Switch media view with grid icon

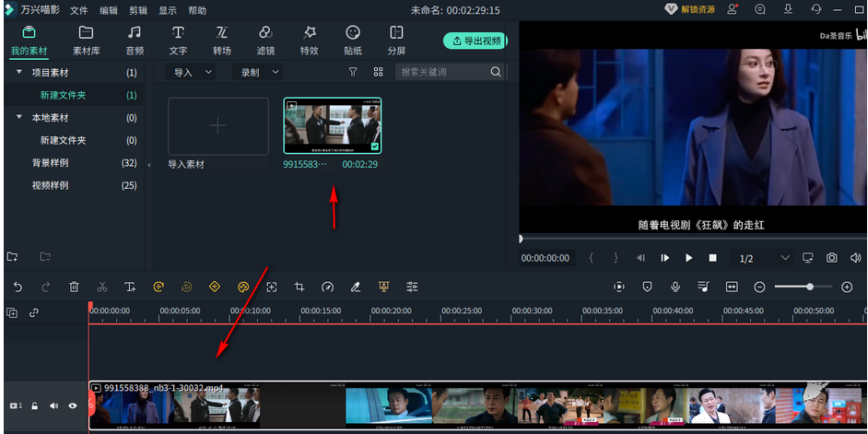point(378,72)
